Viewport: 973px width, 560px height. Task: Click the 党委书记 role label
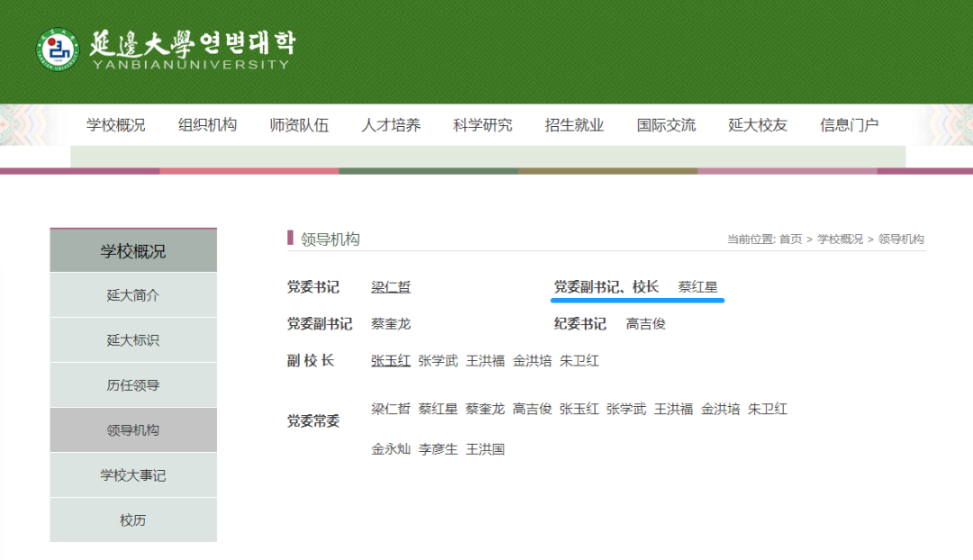point(314,287)
